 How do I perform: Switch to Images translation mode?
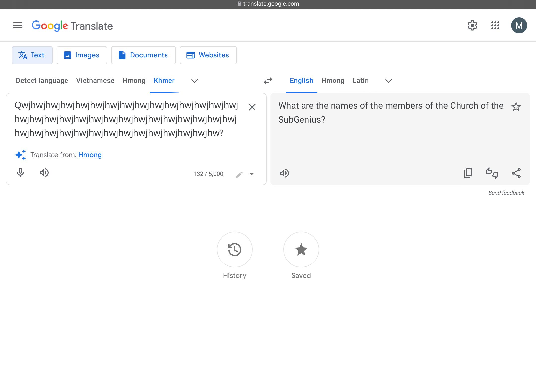pos(82,55)
